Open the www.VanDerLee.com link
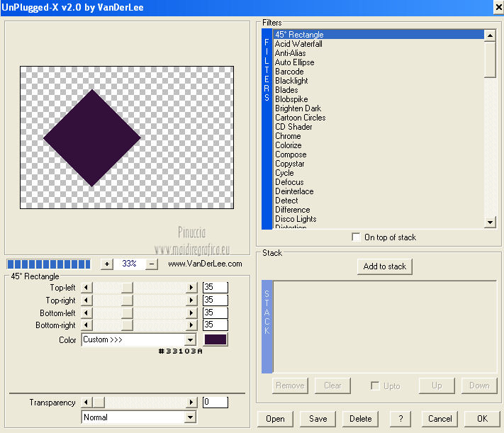 (205, 264)
